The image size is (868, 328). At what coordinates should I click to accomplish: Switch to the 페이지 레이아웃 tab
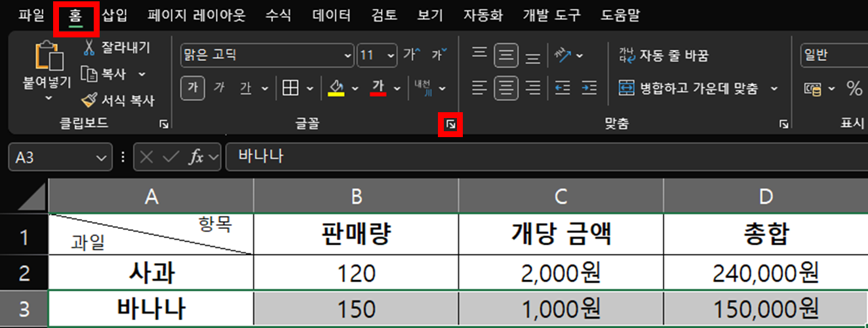click(x=196, y=15)
